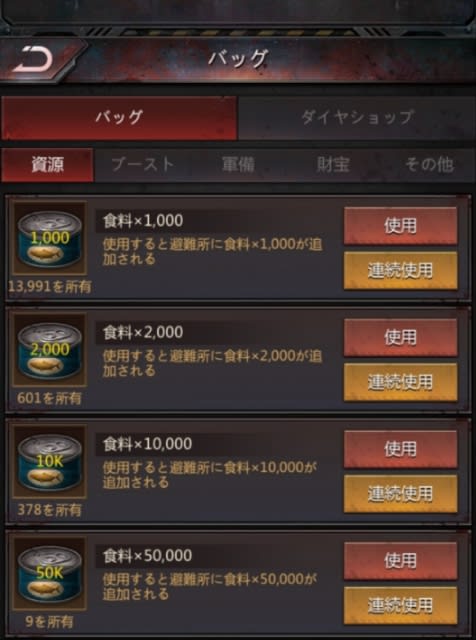Click 連続使用 for 食料×2,000
Image resolution: width=476 pixels, height=640 pixels.
click(x=400, y=382)
